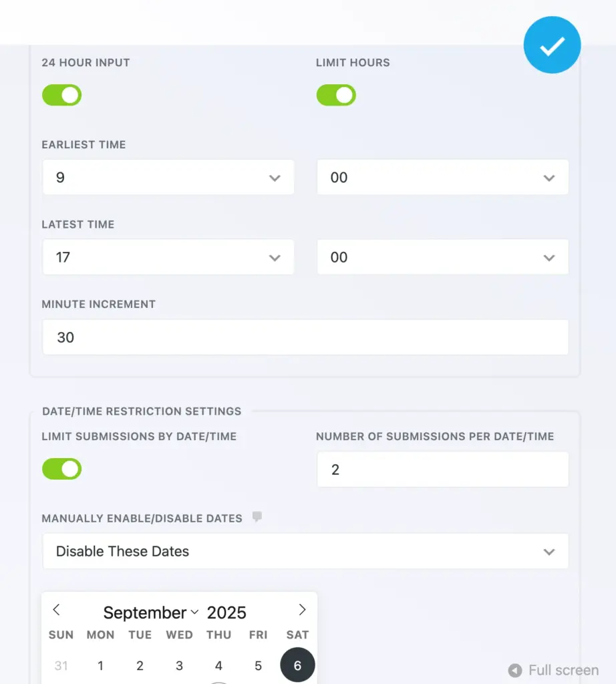Click the Minute Increment input field
Viewport: 616px width, 684px height.
[x=305, y=337]
